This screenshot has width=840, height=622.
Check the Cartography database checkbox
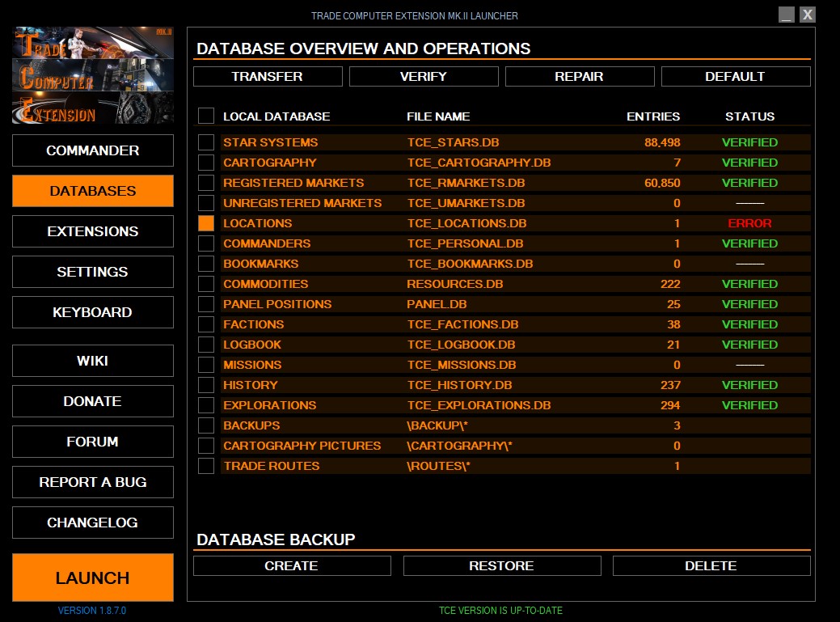(206, 163)
